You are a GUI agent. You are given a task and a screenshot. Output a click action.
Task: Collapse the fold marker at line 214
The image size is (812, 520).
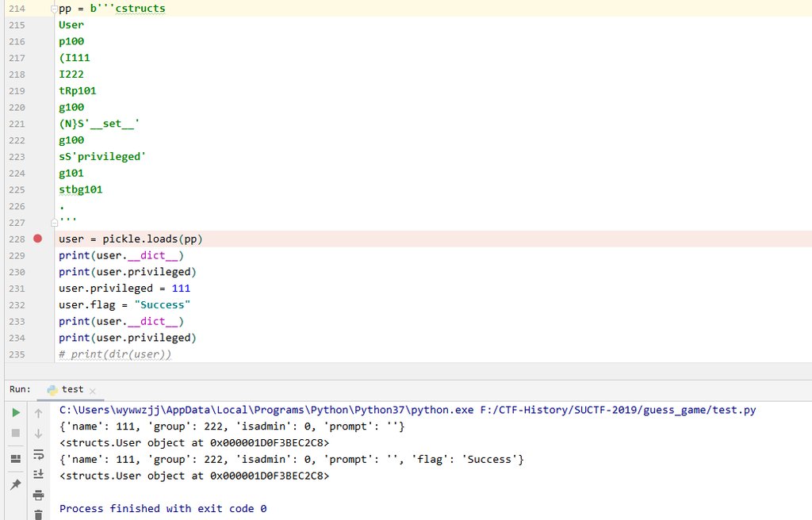coord(54,8)
